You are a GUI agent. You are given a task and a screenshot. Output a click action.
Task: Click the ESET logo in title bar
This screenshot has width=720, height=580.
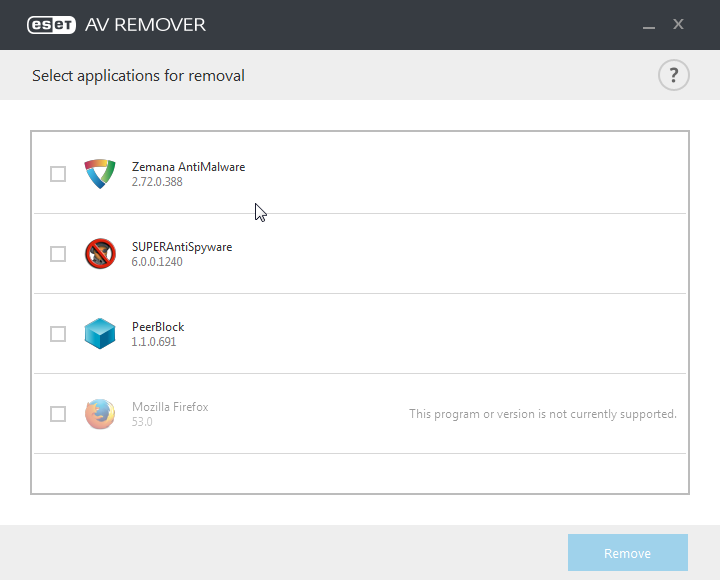[x=51, y=25]
